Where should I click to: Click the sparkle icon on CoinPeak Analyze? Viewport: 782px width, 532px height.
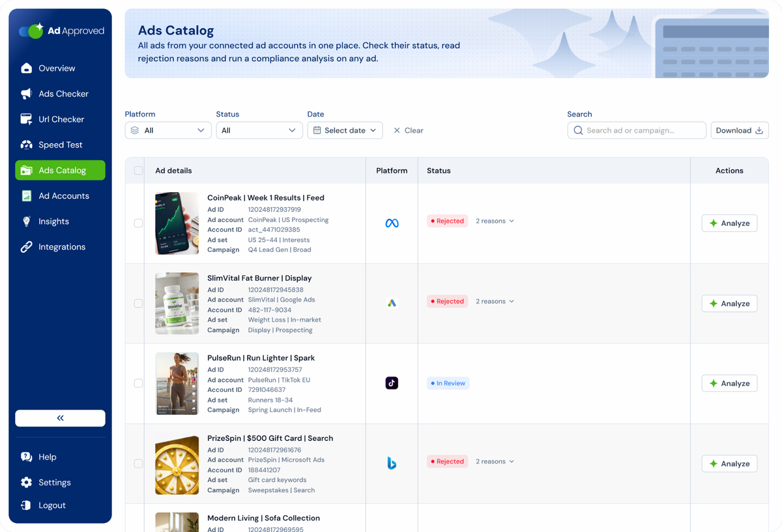(714, 223)
